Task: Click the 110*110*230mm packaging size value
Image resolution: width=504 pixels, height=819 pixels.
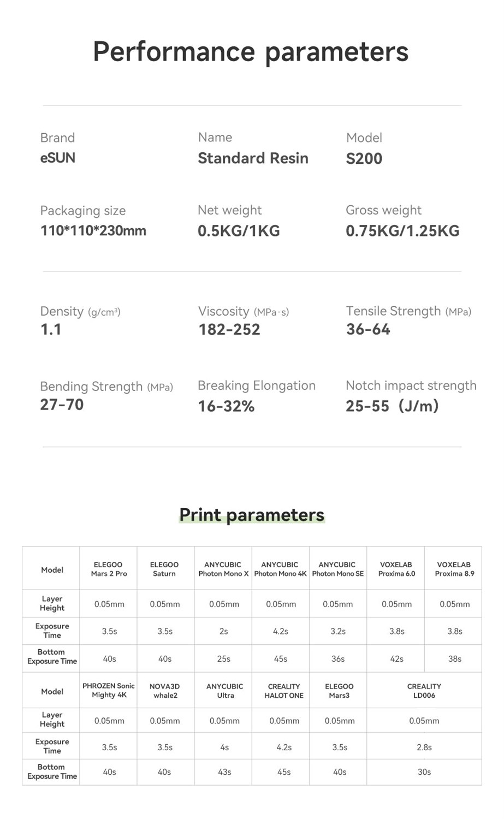Action: tap(93, 230)
